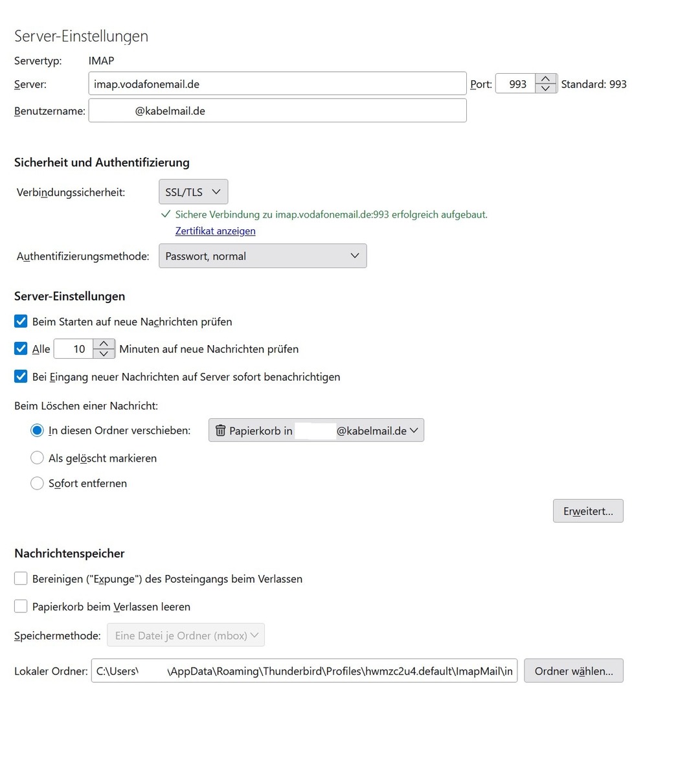
Task: Enable 'Papierkorb beim Verlassen leeren'
Action: pyautogui.click(x=21, y=606)
